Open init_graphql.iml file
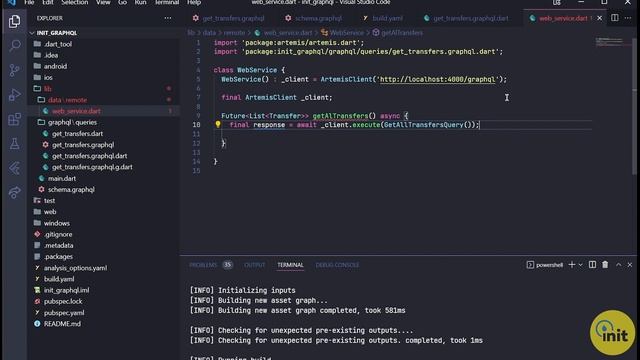Screen dimensions: 640x360 coord(67,290)
